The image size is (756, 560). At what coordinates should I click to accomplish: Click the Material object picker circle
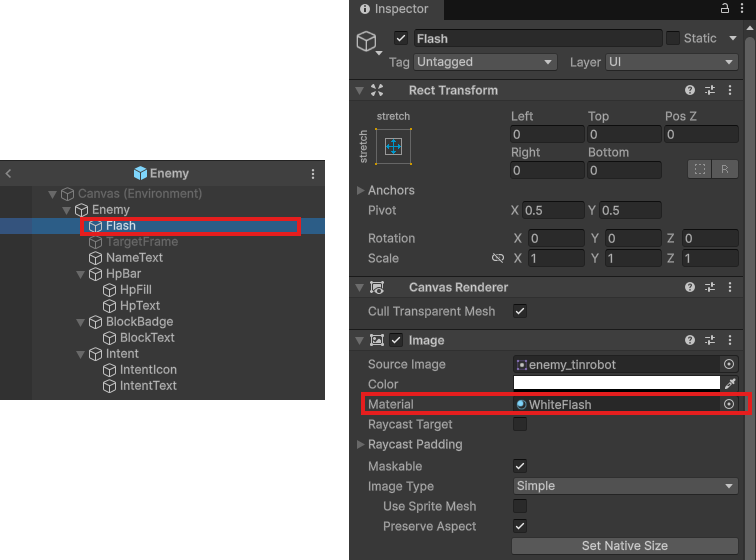tap(729, 404)
